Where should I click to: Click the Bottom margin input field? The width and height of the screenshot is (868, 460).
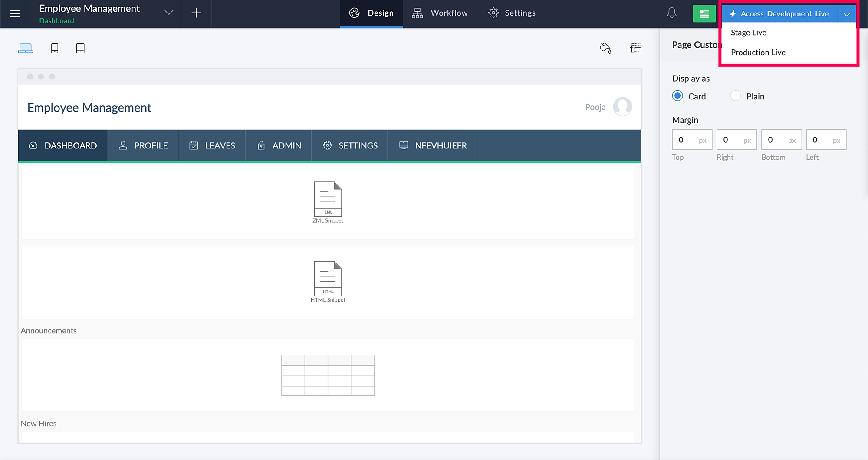781,140
